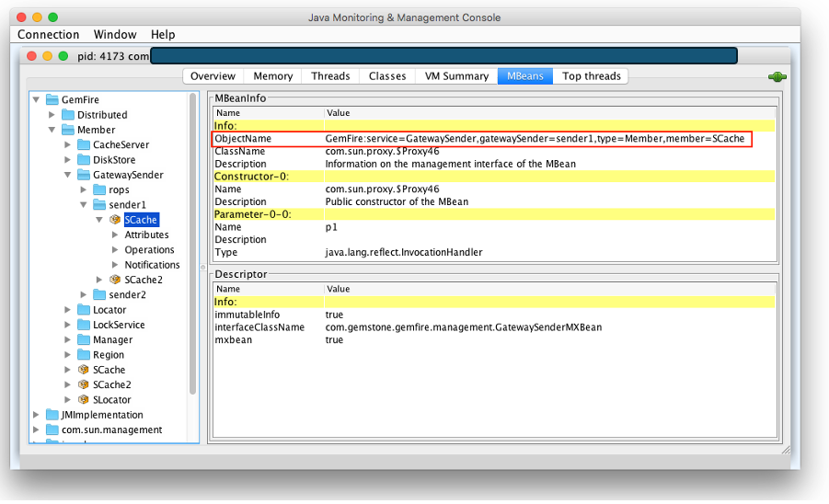Click the ObjectName value cell
Image resolution: width=829 pixels, height=504 pixels.
[535, 139]
